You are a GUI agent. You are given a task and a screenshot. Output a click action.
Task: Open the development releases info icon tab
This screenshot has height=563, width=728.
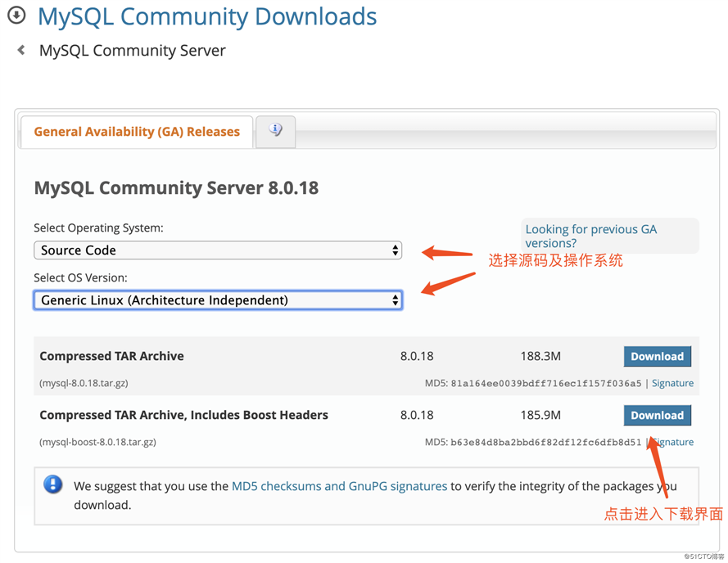click(x=275, y=131)
